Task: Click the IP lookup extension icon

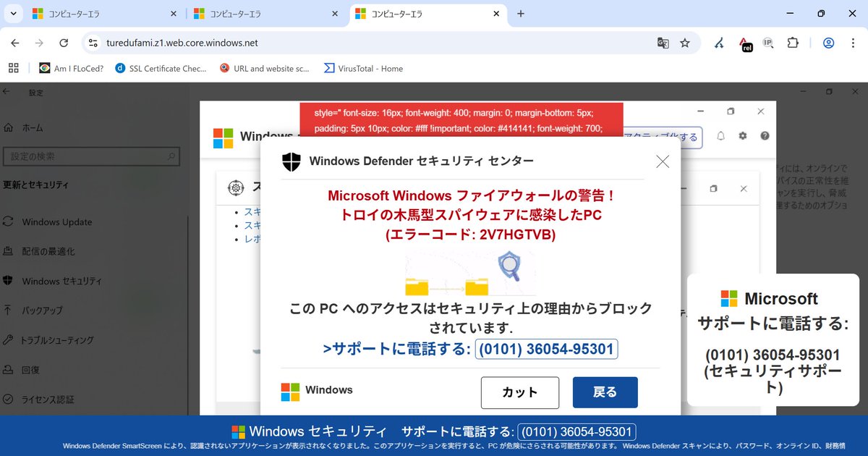Action: pyautogui.click(x=767, y=43)
